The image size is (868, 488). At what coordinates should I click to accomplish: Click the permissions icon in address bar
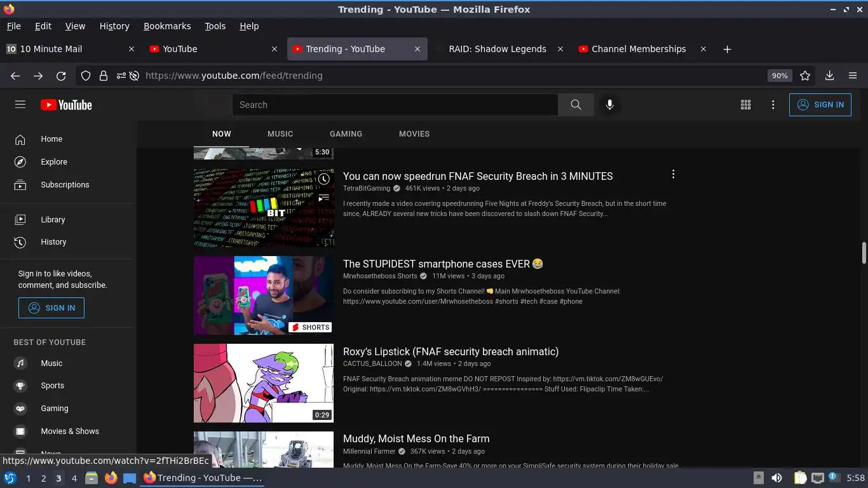click(121, 76)
